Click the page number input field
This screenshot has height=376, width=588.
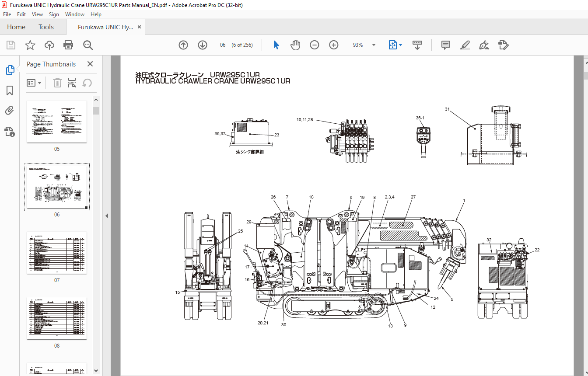[x=223, y=45]
